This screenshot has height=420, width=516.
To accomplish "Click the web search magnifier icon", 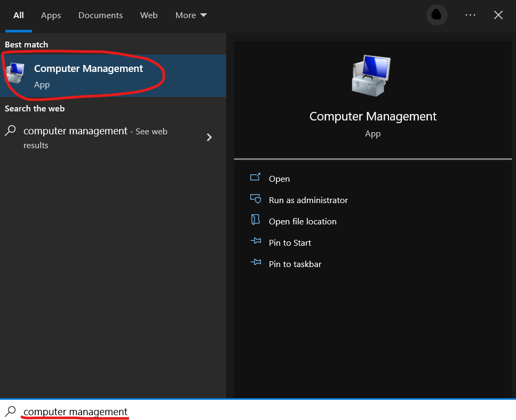I will point(10,131).
